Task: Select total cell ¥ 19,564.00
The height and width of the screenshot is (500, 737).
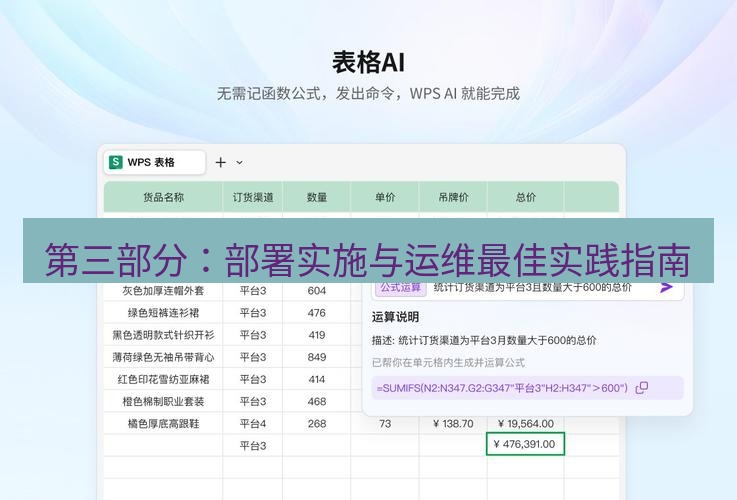Action: pos(525,424)
